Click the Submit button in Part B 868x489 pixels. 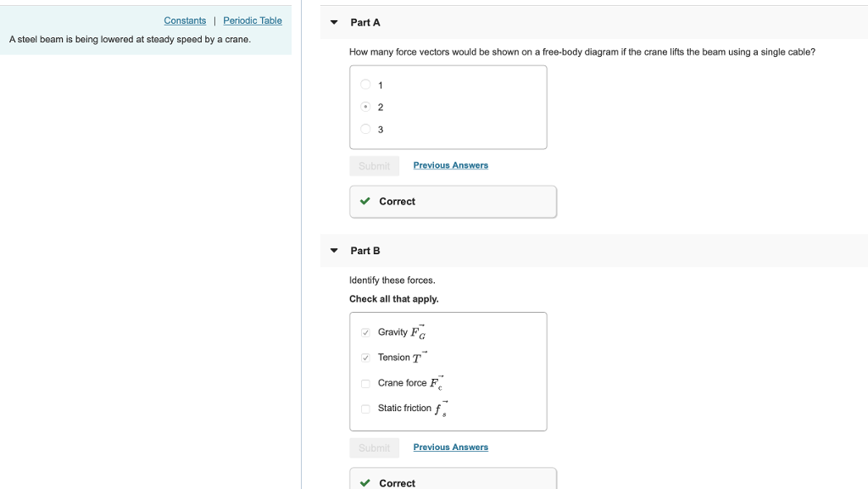coord(374,448)
